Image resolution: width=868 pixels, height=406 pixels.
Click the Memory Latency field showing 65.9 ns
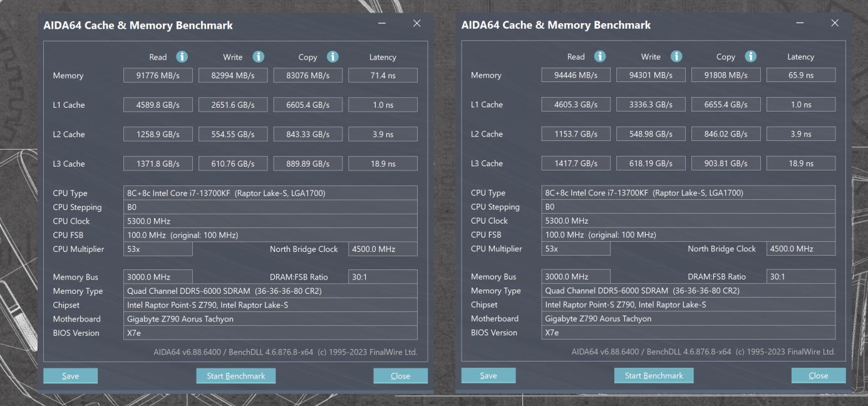(800, 75)
